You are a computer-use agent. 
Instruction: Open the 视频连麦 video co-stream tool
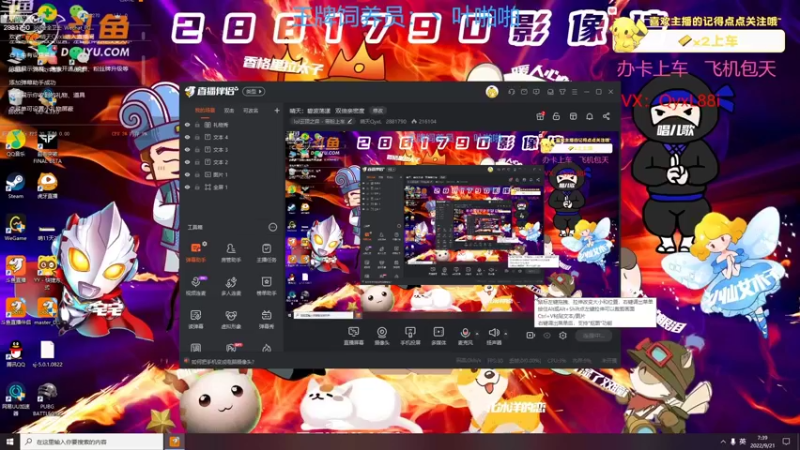pos(195,286)
